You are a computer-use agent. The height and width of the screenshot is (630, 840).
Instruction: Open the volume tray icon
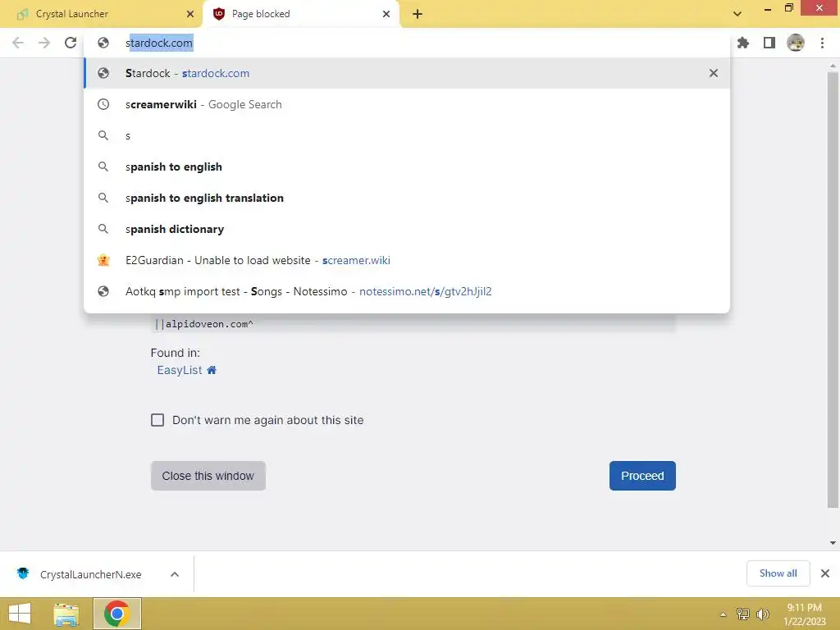pos(763,614)
